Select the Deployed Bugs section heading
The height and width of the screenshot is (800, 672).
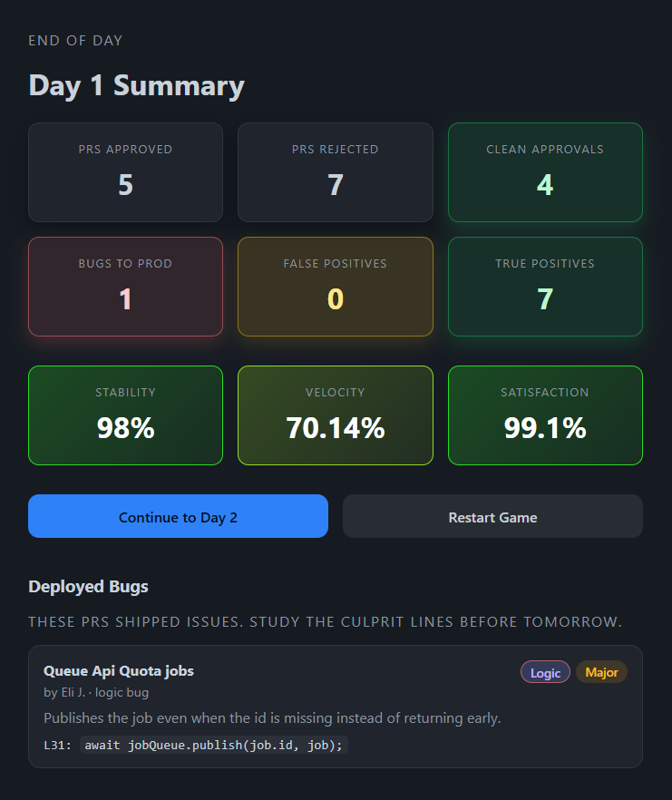pyautogui.click(x=88, y=587)
